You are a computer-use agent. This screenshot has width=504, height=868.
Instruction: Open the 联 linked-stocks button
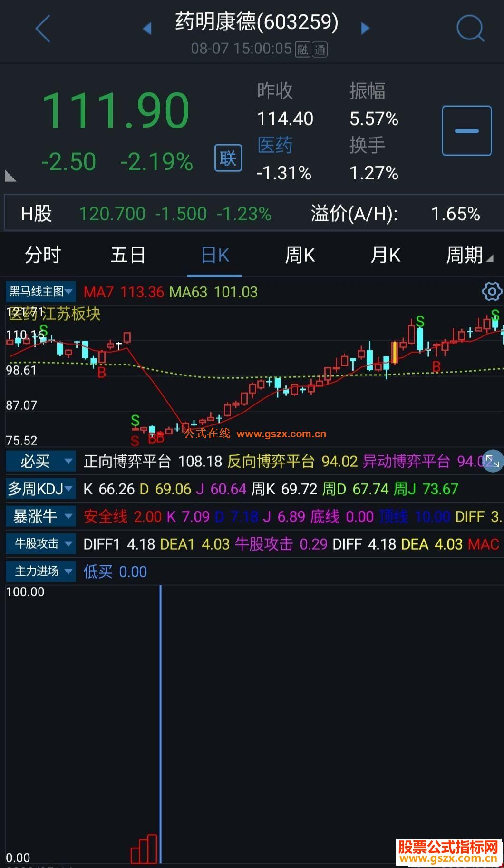228,158
